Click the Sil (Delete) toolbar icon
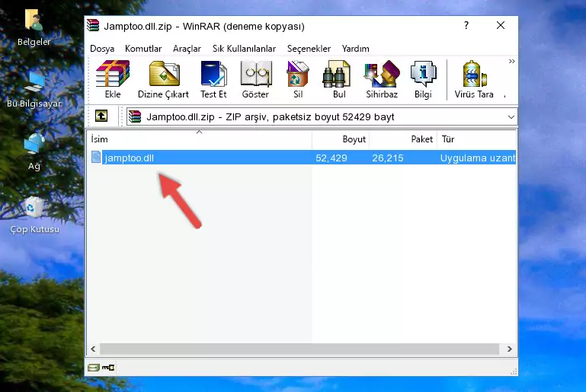Screen dimensions: 586x392 pos(298,79)
